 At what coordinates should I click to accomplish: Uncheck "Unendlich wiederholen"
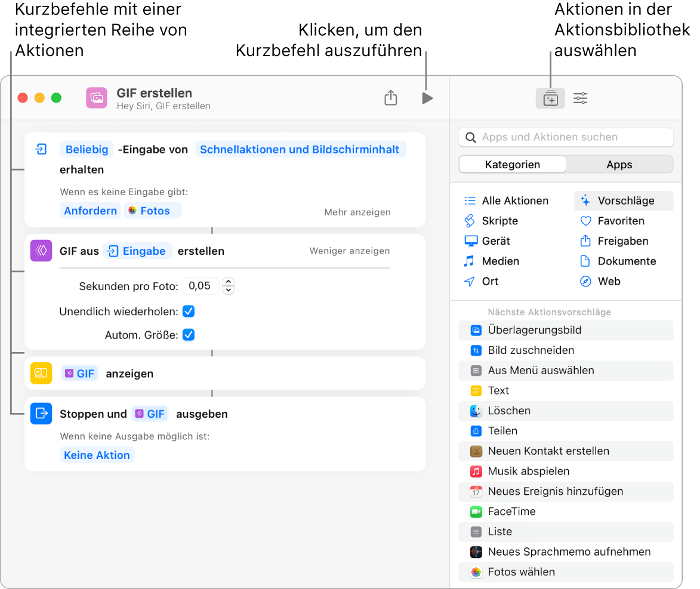point(189,311)
